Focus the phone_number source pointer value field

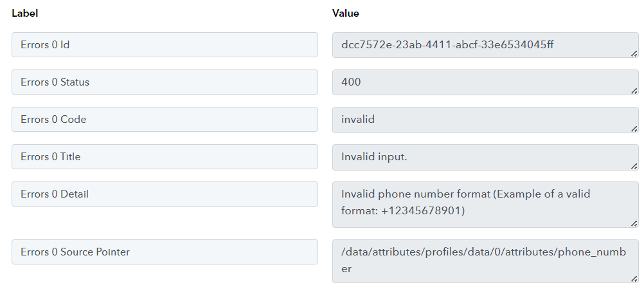[485, 261]
